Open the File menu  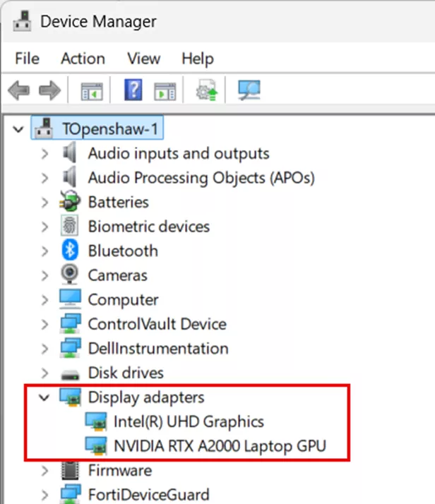click(x=27, y=59)
